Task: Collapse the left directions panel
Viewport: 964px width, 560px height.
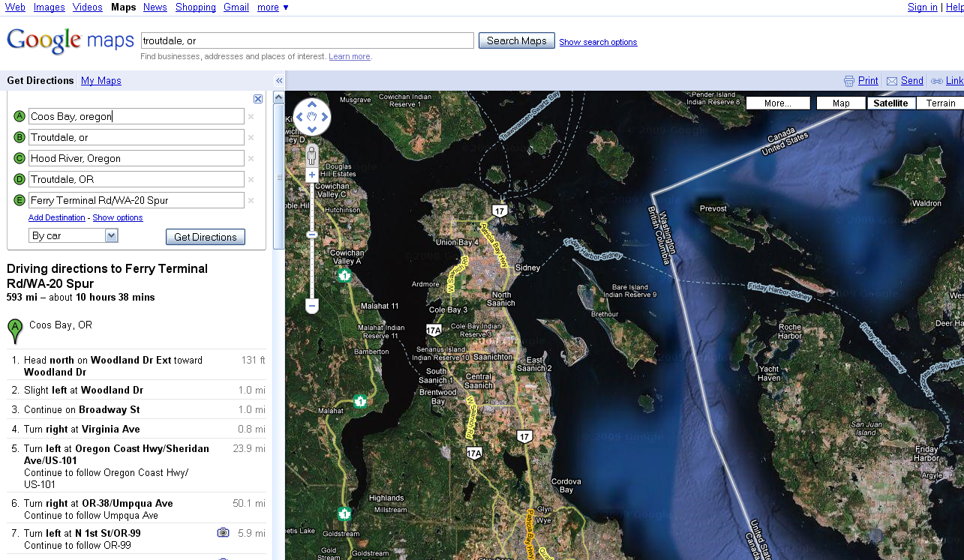Action: click(279, 81)
